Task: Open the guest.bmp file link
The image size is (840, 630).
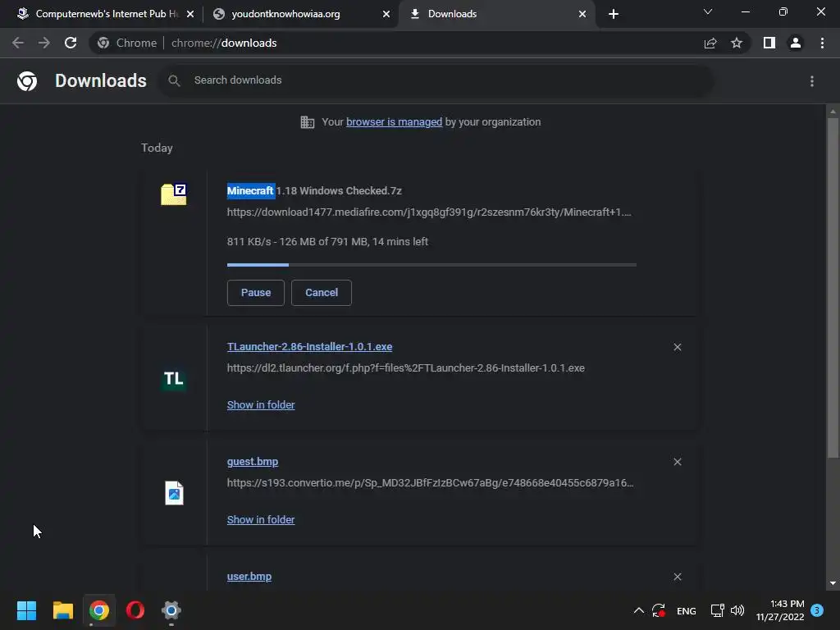Action: 253,462
